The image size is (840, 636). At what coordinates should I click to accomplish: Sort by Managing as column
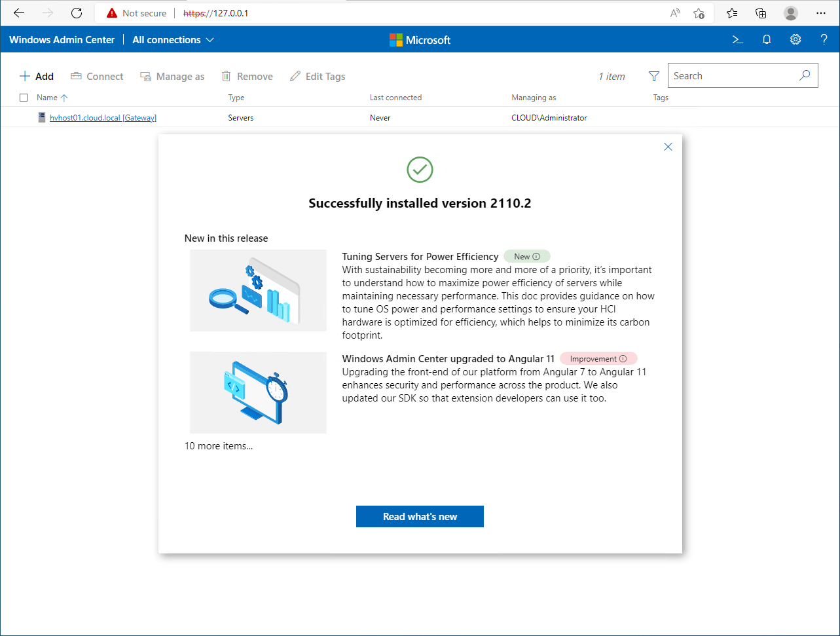tap(534, 98)
